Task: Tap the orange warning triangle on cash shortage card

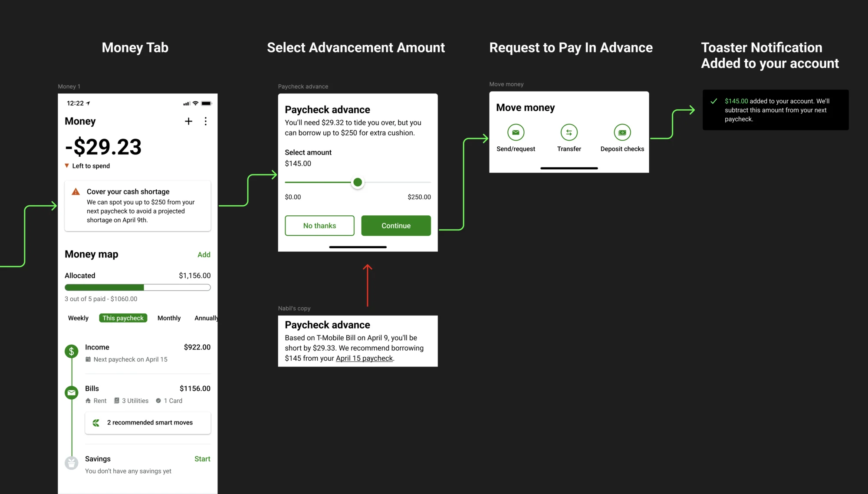Action: click(76, 192)
